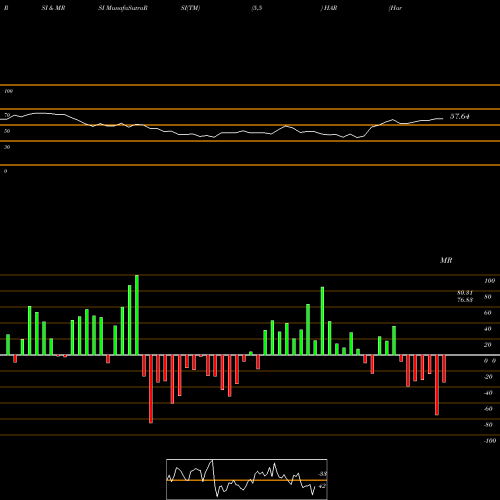Click the 60 label on MR axis
The image size is (500, 500).
pos(487,313)
